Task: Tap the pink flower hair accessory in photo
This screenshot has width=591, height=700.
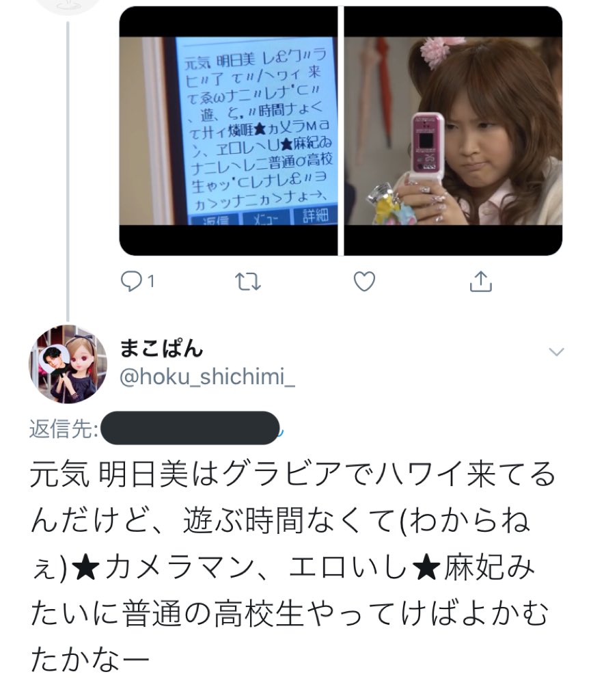Action: [x=435, y=51]
